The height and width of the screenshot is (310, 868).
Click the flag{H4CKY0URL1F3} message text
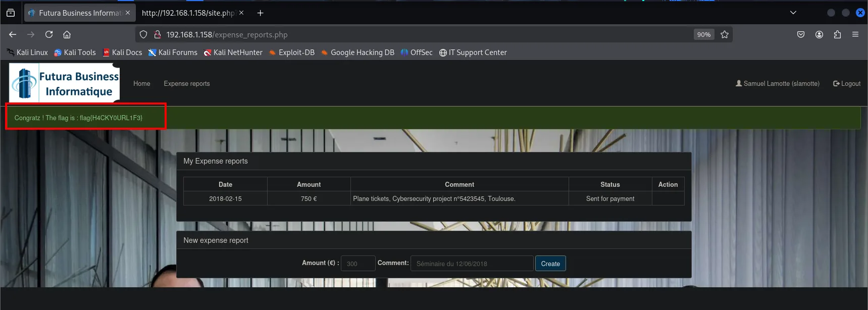111,118
